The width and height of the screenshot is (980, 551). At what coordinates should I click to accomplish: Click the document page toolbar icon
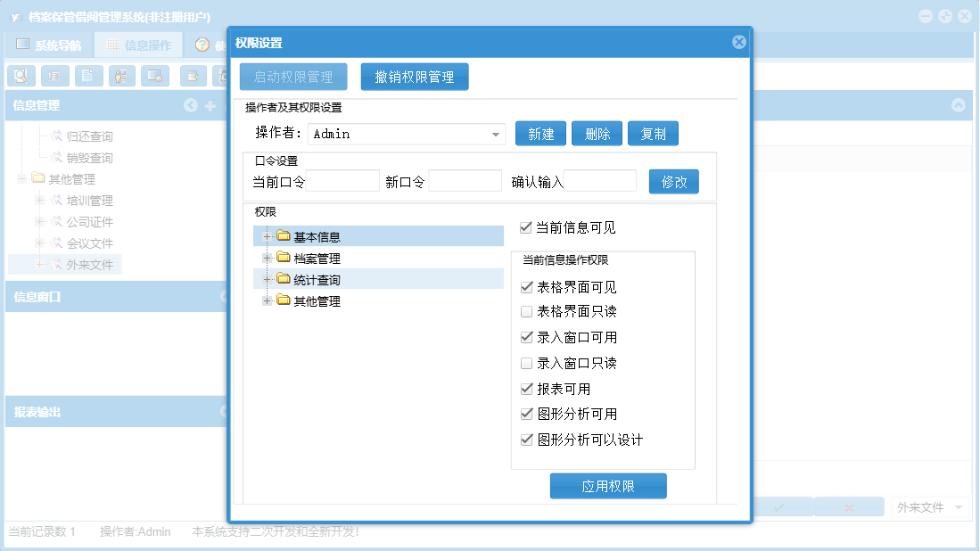click(88, 76)
